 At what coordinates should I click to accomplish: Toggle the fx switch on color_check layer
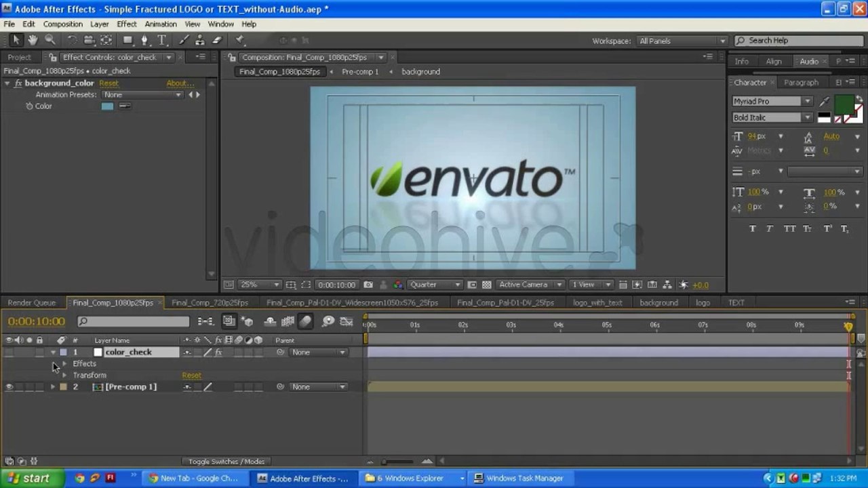218,352
